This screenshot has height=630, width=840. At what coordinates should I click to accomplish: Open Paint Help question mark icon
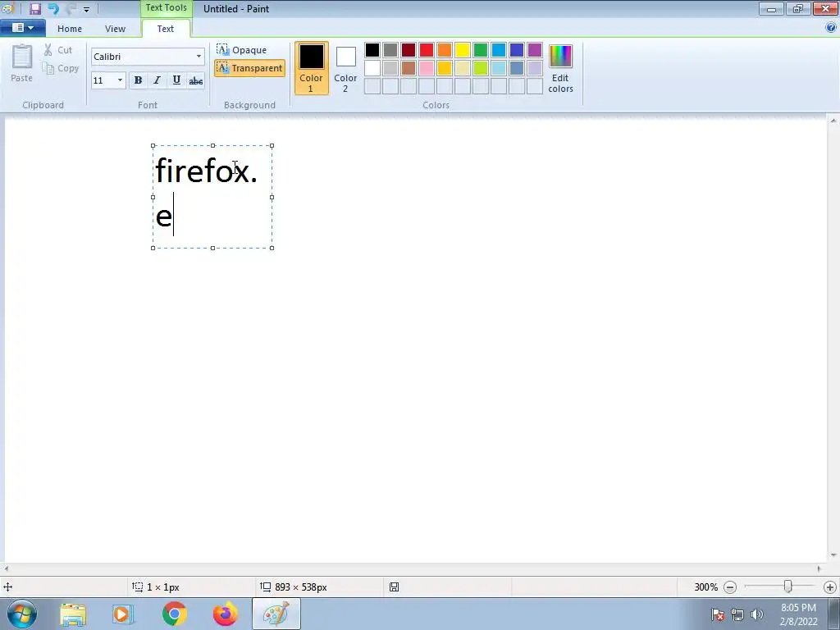click(831, 28)
